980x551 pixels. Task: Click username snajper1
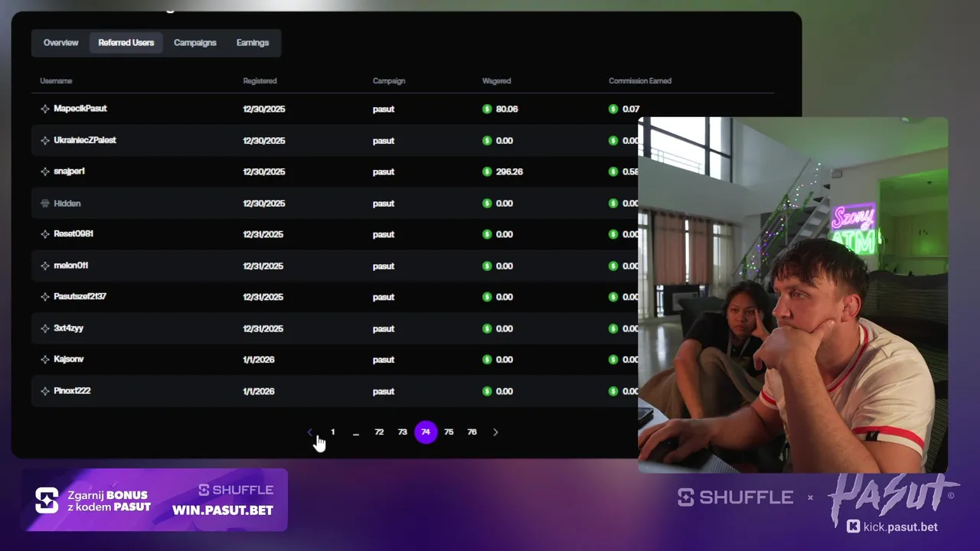[70, 171]
